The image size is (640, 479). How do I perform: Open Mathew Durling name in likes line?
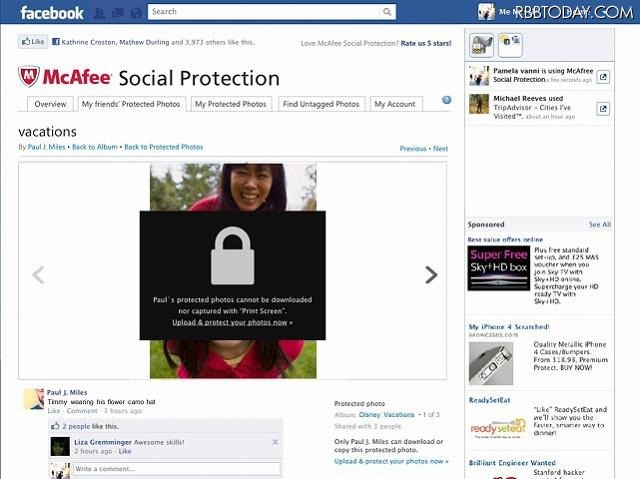coord(144,42)
